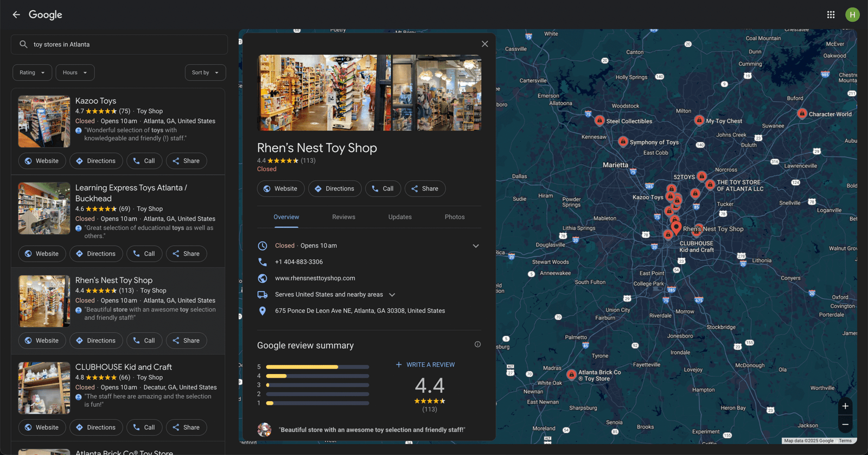The image size is (868, 455).
Task: Close the Rhen's Nest details panel
Action: [484, 44]
